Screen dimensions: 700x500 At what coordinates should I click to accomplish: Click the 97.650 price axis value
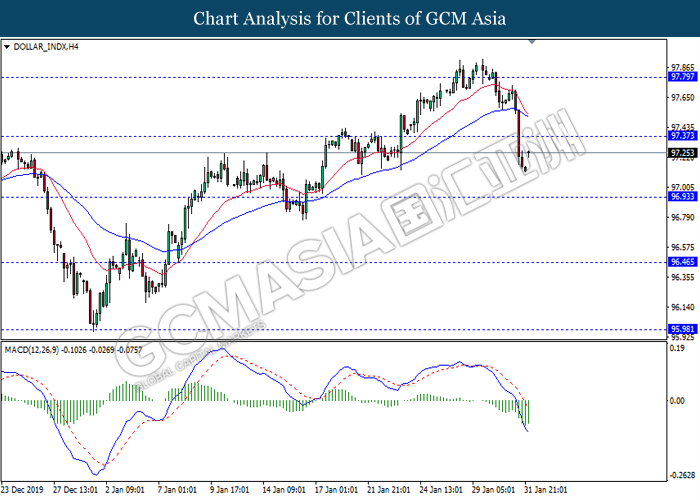pyautogui.click(x=683, y=97)
